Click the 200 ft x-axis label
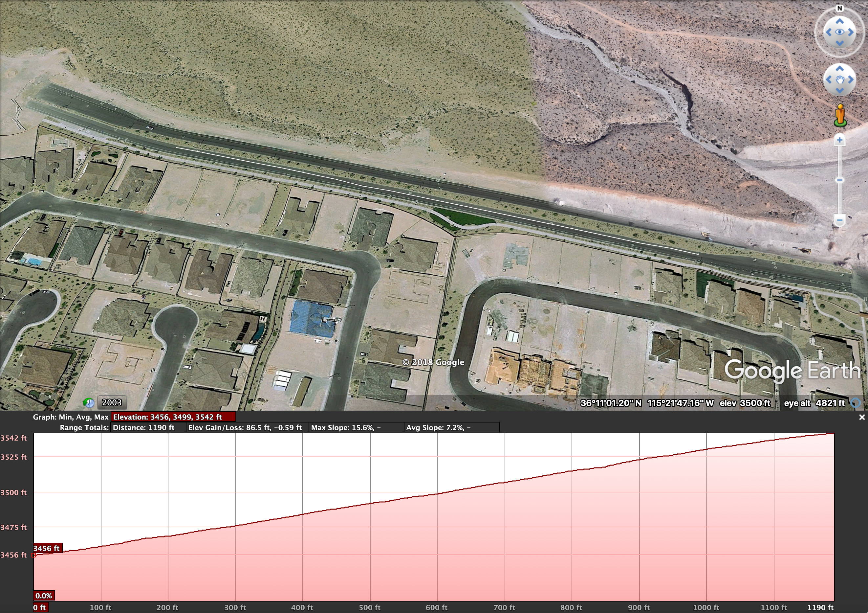Image resolution: width=868 pixels, height=613 pixels. [167, 608]
